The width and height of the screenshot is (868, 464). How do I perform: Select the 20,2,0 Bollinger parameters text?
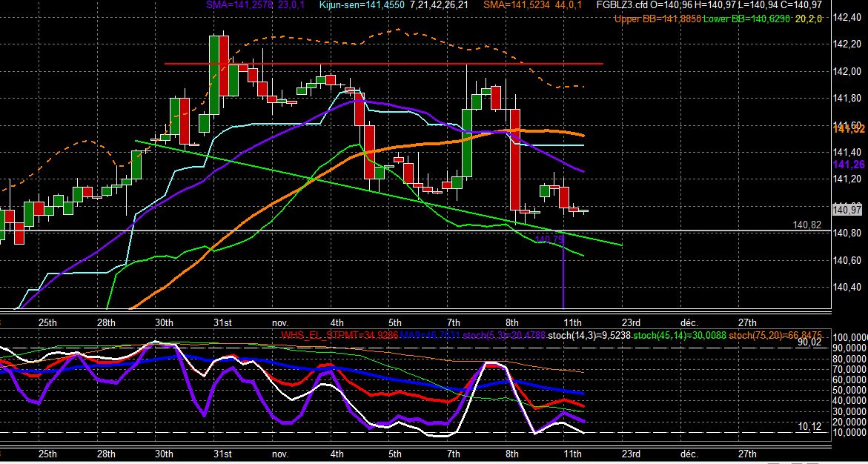point(808,19)
